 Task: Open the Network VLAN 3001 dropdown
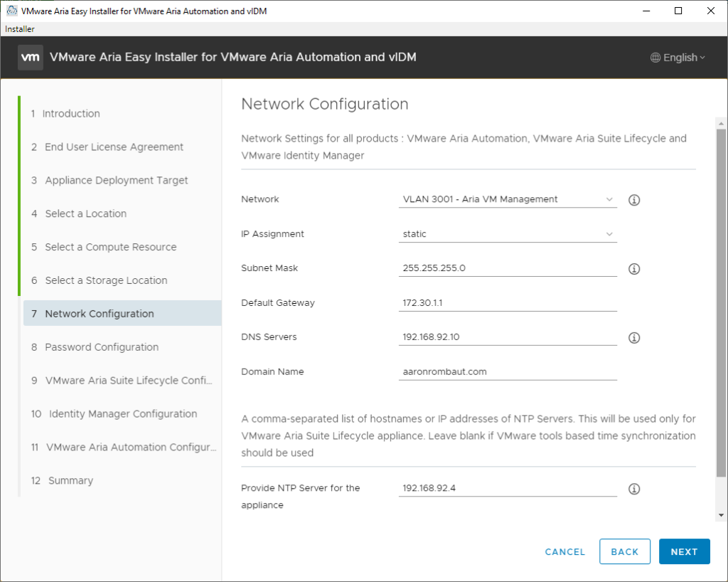point(508,200)
